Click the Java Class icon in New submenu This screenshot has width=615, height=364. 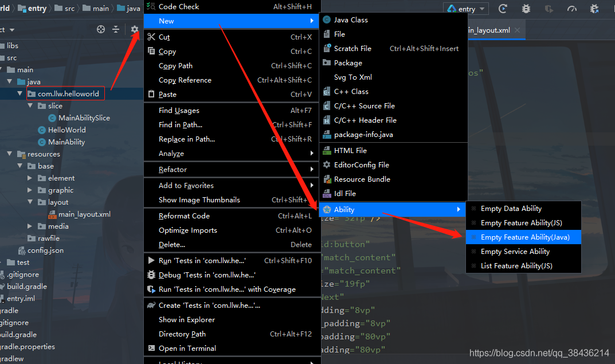click(327, 19)
